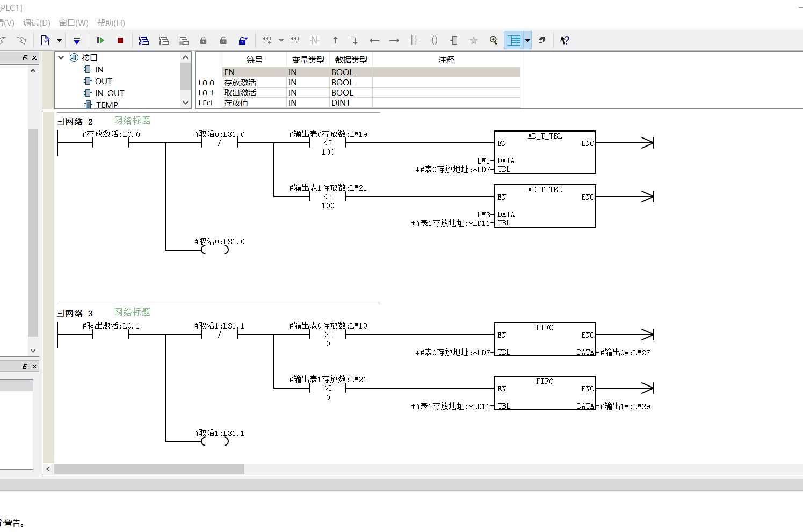Click the 变量类型 column header

pyautogui.click(x=308, y=60)
